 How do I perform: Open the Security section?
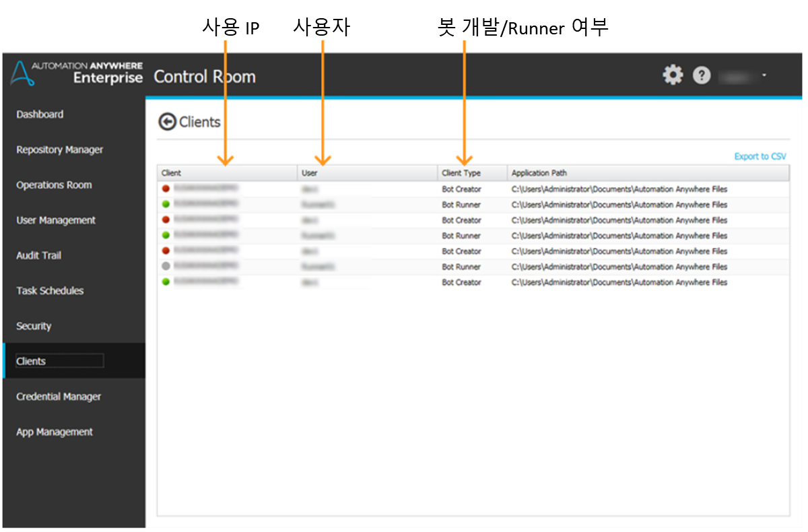[34, 326]
